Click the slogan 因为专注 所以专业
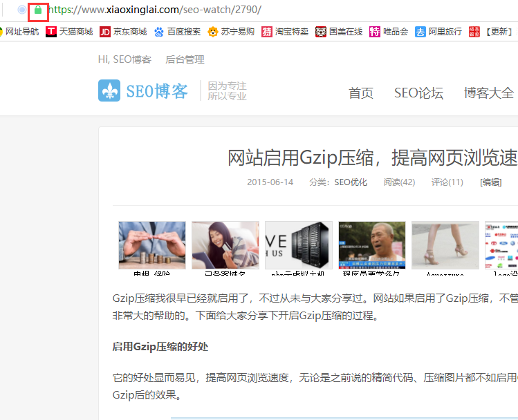518x420 pixels. click(x=227, y=90)
